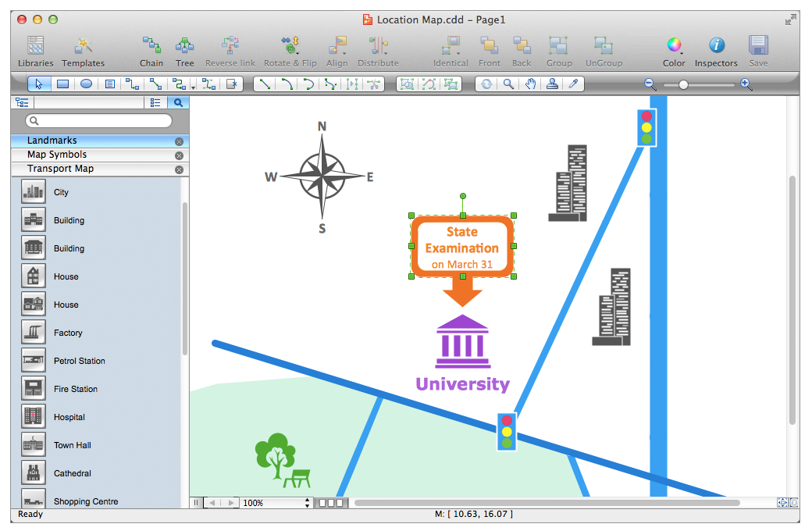Screen dimensions: 812x531
Task: Select the Rectangle drawing tool
Action: [63, 84]
